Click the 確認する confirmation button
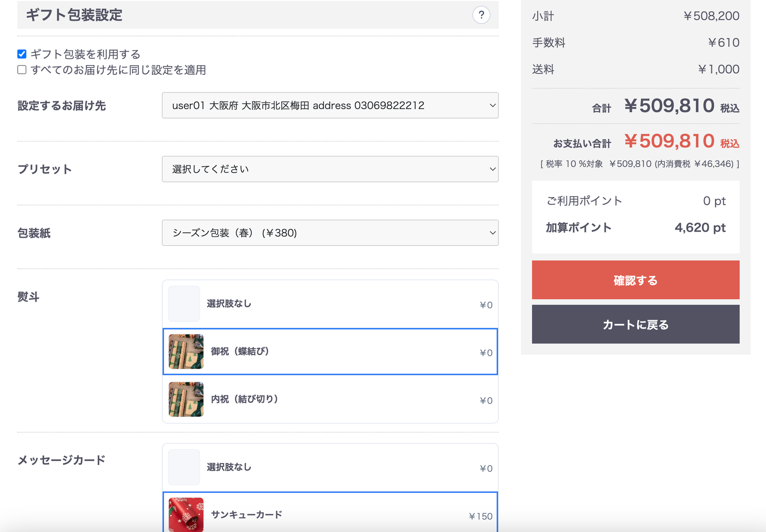Viewport: 766px width, 532px height. (x=635, y=280)
